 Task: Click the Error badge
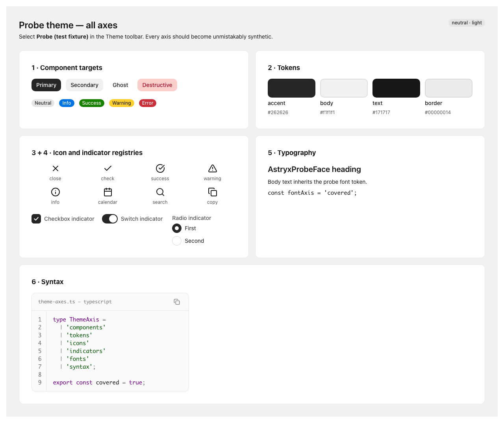pos(148,103)
